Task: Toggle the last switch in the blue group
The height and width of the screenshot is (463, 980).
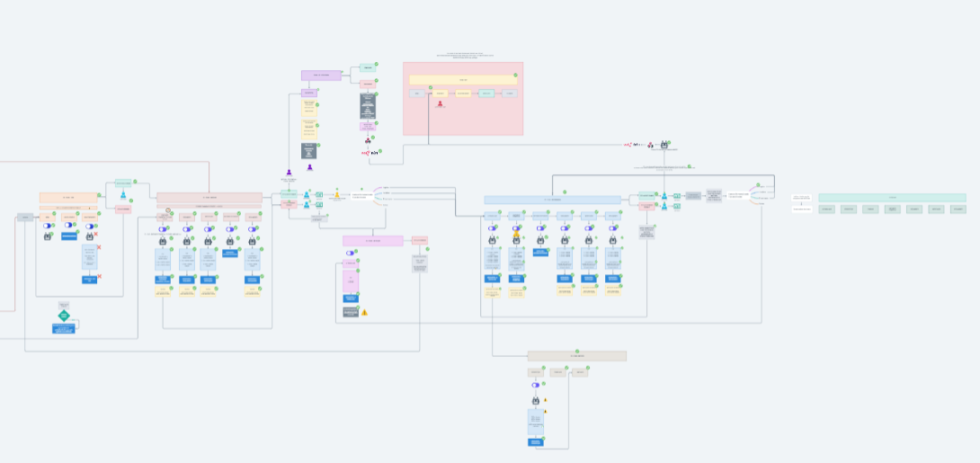Action: [x=612, y=228]
